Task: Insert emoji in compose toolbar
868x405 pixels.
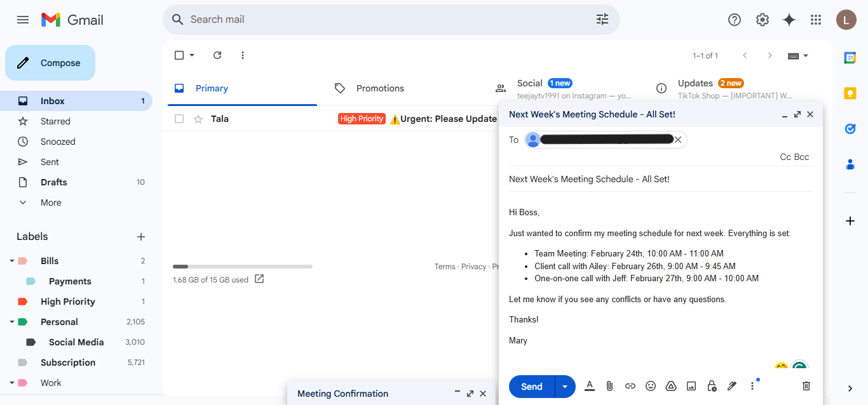Action: pos(651,386)
